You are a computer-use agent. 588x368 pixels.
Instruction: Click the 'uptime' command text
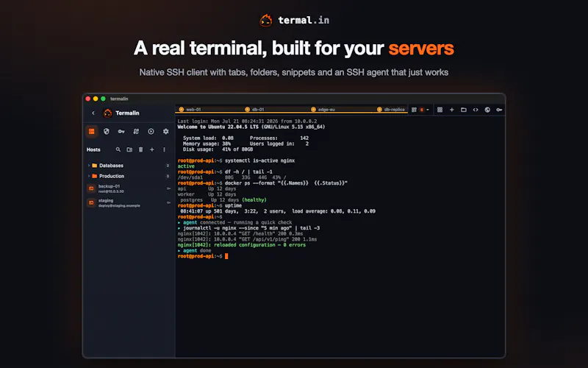coord(233,206)
